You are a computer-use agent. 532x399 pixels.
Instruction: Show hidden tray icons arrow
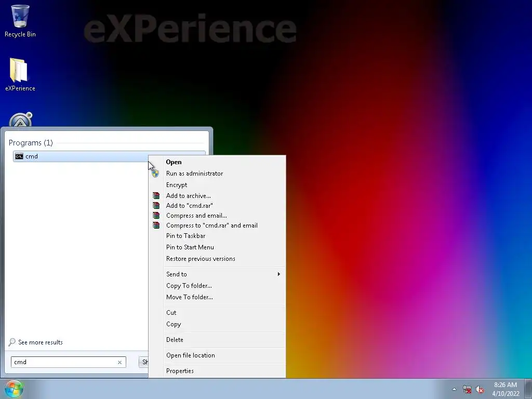(454, 390)
